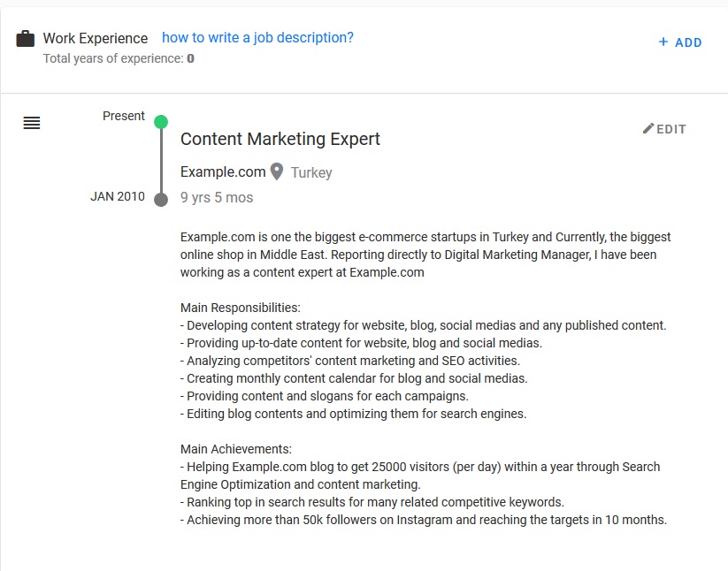Viewport: 728px width, 571px height.
Task: Click the 'Main Responsibilities:' heading line
Action: click(241, 308)
